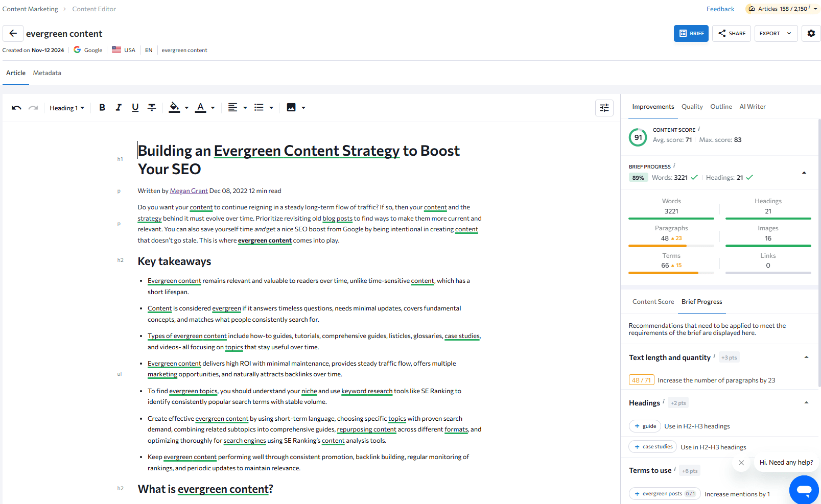
Task: Apply bold formatting
Action: [x=102, y=108]
